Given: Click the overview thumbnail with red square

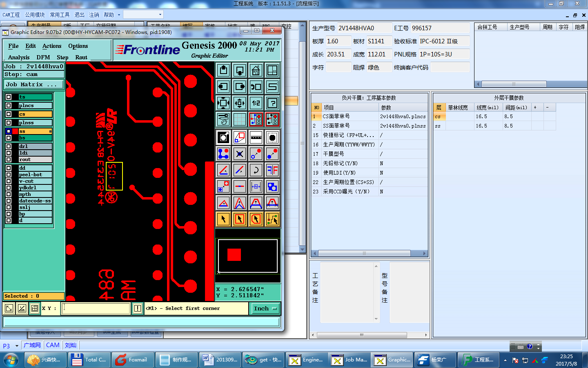Looking at the screenshot, I should (248, 256).
